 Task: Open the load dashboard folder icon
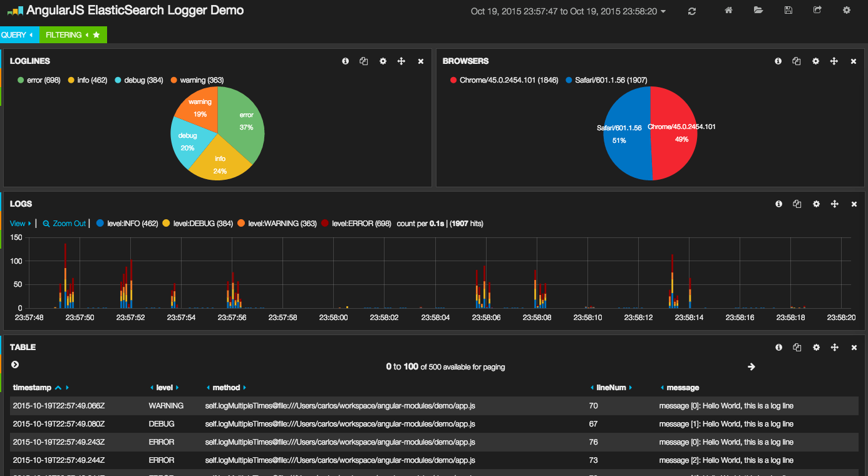758,10
